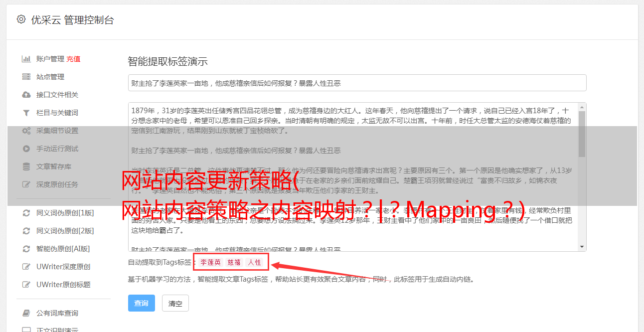The width and height of the screenshot is (644, 332).
Task: Open 接口文件相关 menu item
Action: point(57,95)
